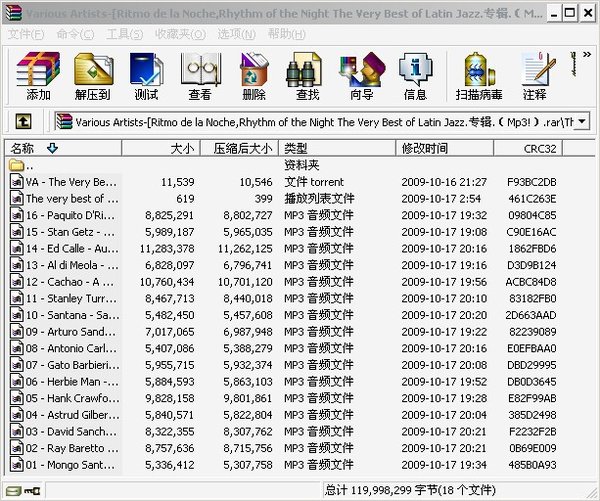Select the file icon of '11 - Stanley Turr...'
Screen dimensions: 600x501
click(16, 298)
